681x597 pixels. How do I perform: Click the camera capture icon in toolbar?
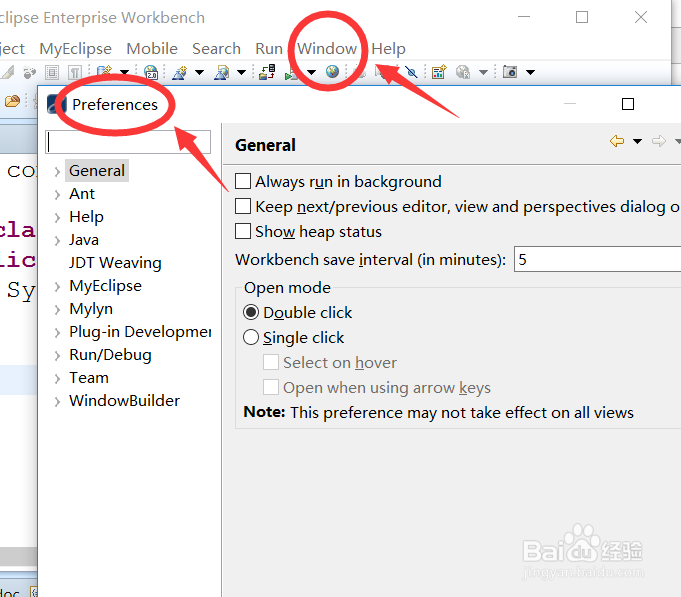[510, 72]
